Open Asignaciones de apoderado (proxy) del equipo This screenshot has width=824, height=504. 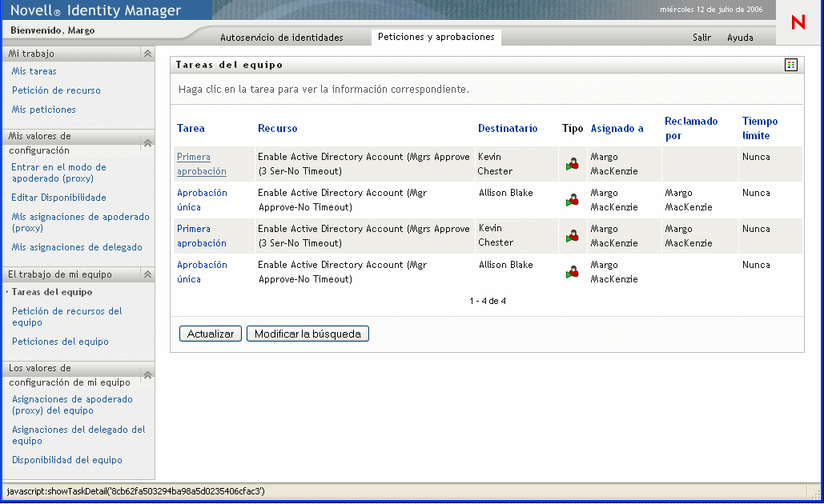click(72, 405)
